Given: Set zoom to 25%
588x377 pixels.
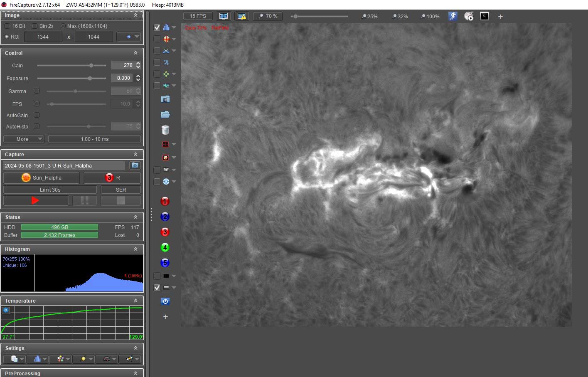Looking at the screenshot, I should 370,16.
